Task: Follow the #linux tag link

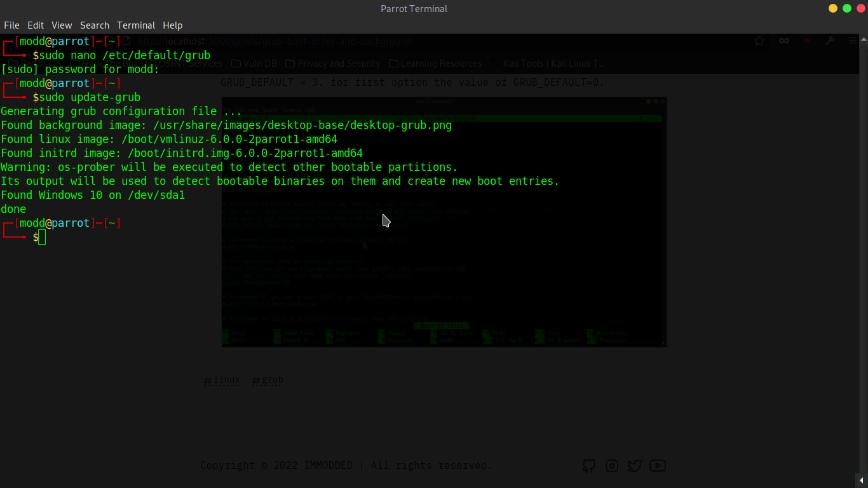Action: (222, 381)
